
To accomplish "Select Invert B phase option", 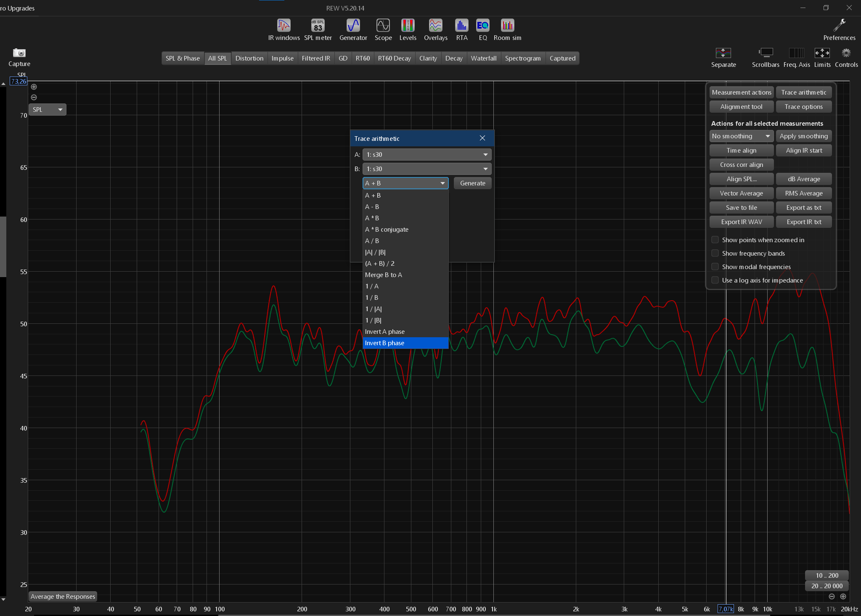I will point(405,343).
